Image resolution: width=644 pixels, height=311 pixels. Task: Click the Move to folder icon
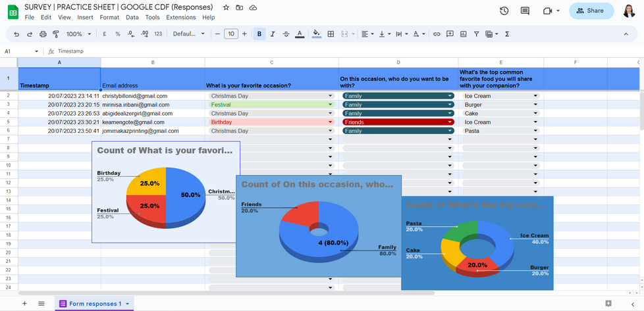pos(240,7)
